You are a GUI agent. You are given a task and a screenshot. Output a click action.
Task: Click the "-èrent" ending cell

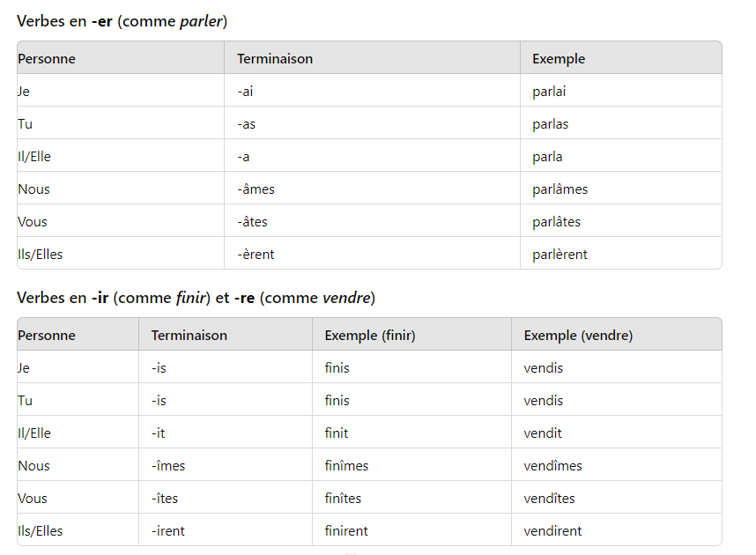point(256,255)
